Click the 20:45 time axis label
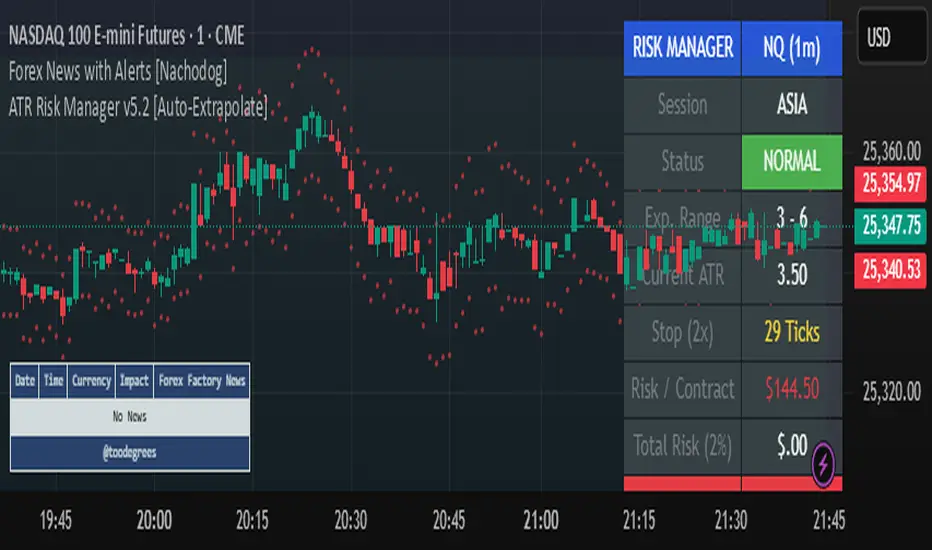The height and width of the screenshot is (550, 932). tap(449, 521)
